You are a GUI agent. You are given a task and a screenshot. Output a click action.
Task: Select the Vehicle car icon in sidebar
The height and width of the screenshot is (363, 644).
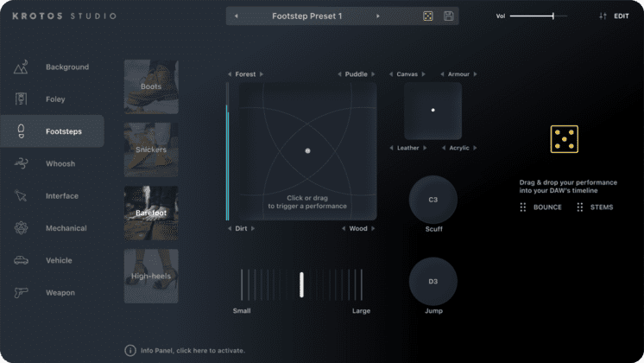pyautogui.click(x=22, y=260)
